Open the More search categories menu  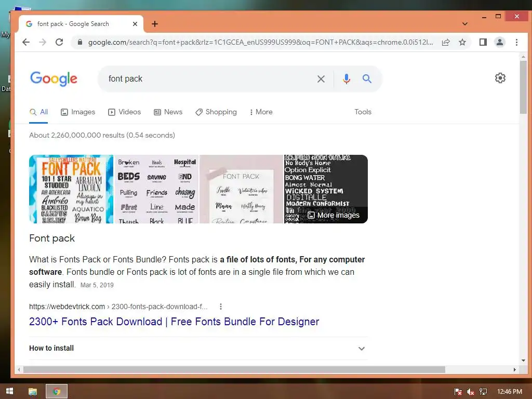(x=261, y=112)
